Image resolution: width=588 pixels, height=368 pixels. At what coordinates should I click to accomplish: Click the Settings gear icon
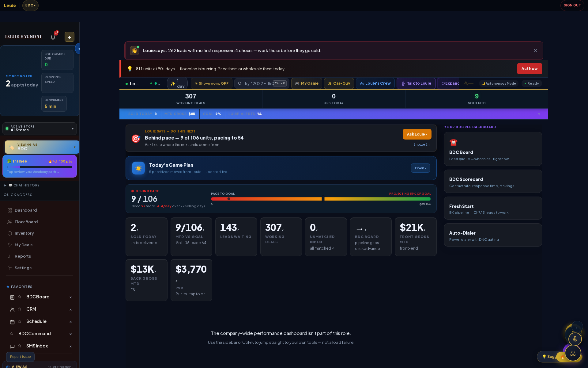10,268
